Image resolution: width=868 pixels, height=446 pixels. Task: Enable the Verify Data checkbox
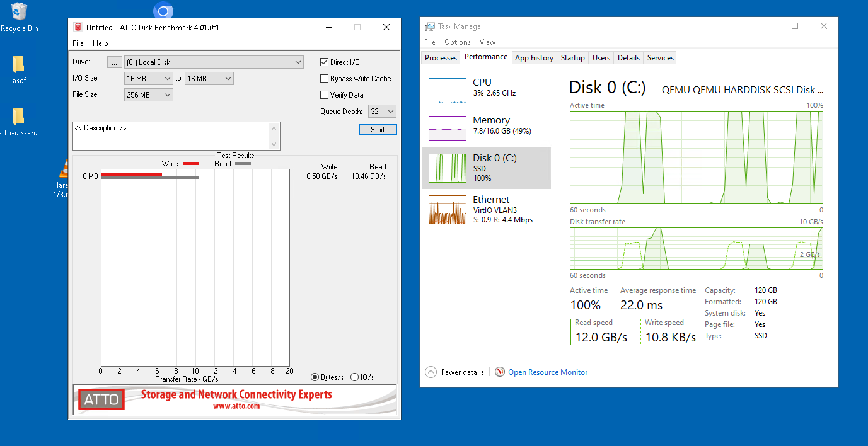point(325,95)
